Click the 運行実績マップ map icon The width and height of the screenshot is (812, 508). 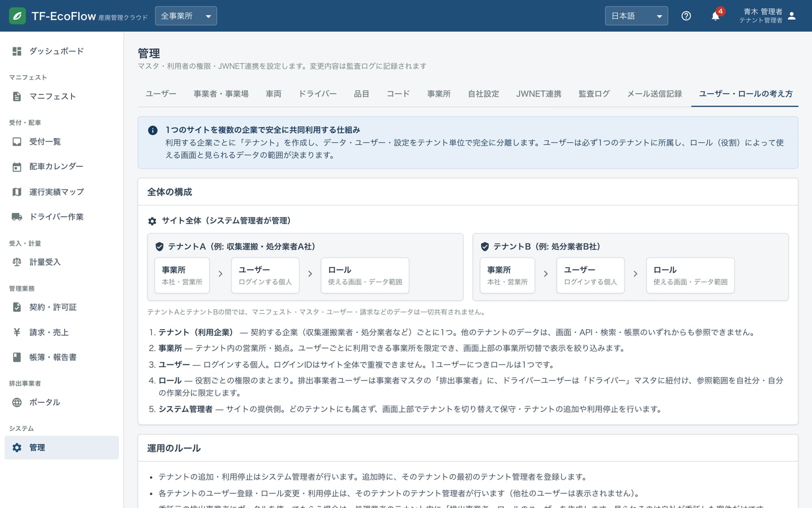click(17, 192)
